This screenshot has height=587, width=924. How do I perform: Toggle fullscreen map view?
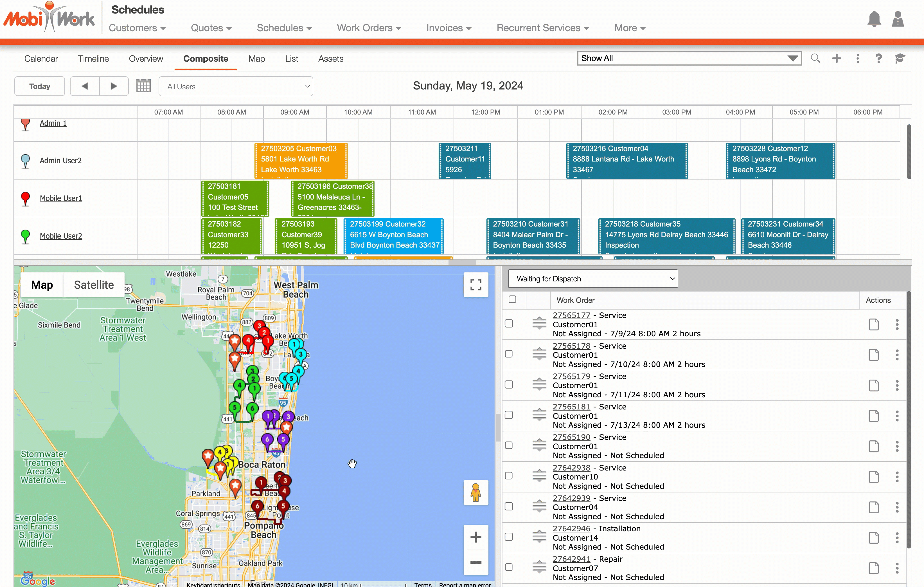[x=476, y=284]
